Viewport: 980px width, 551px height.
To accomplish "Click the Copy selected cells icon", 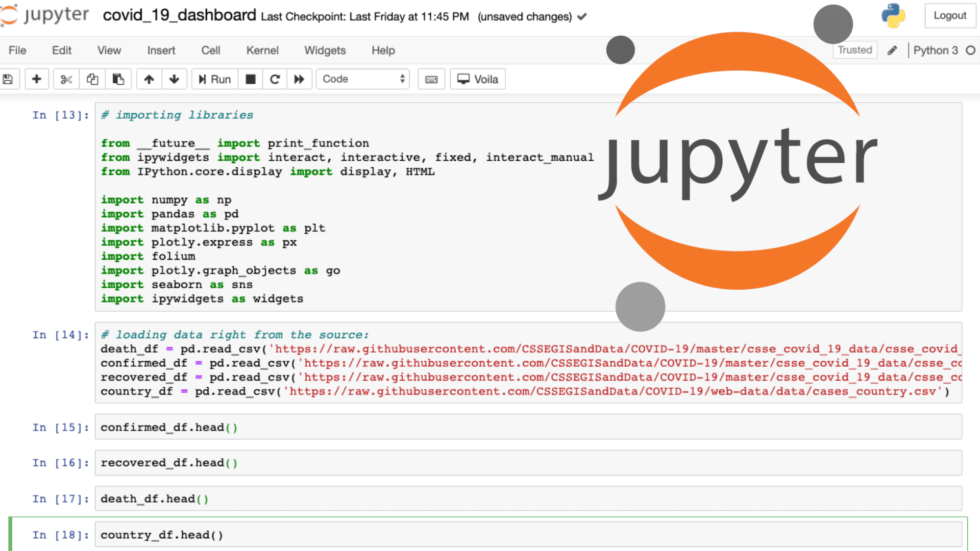I will (x=92, y=80).
